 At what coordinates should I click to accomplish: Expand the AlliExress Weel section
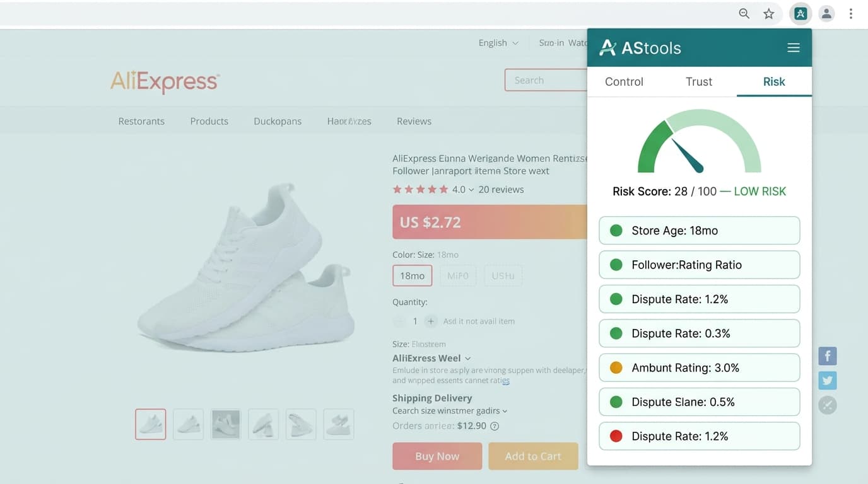point(431,358)
